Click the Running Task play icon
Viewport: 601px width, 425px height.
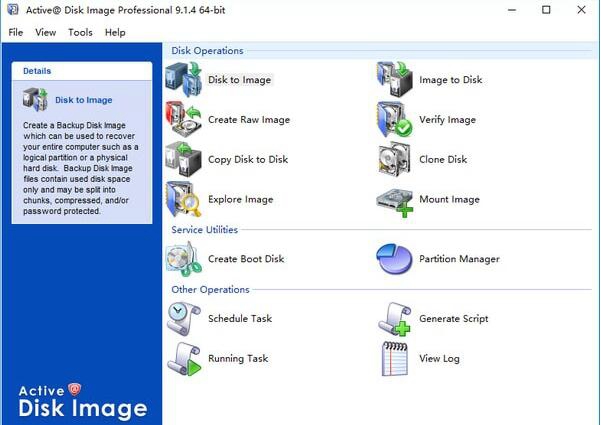(x=184, y=359)
